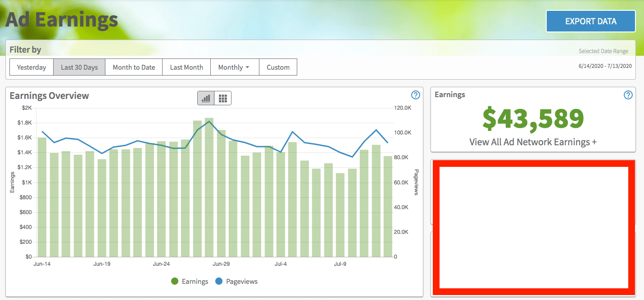Click the Selected Date Range label
The height and width of the screenshot is (300, 644).
click(603, 51)
